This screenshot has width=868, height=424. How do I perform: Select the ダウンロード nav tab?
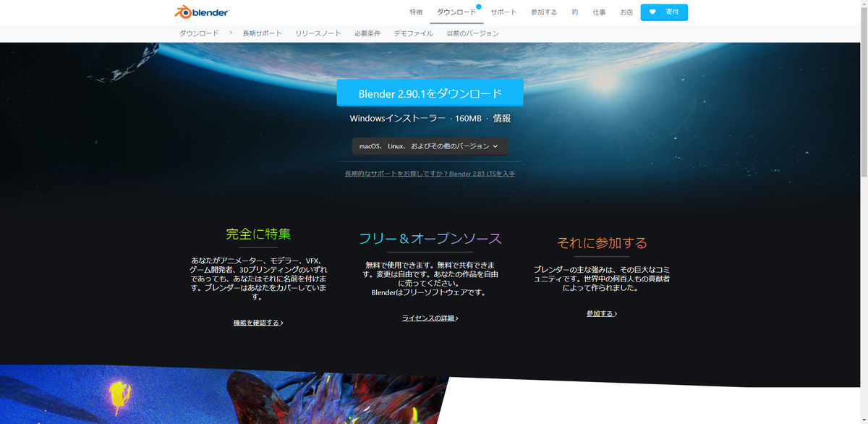pos(456,12)
